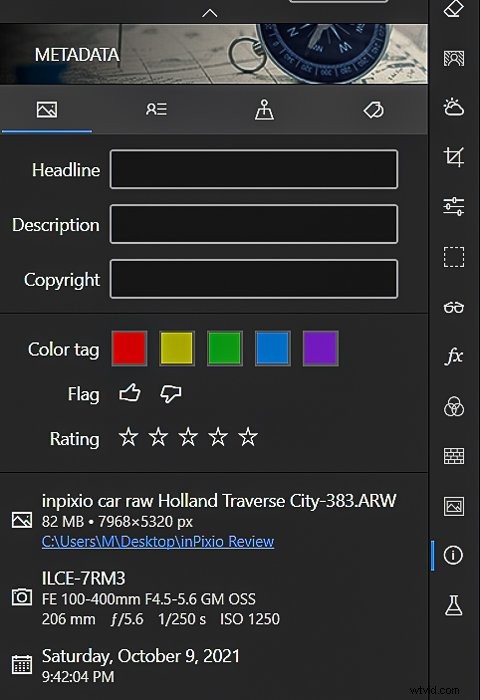This screenshot has width=480, height=700.
Task: Click the 1/250 s shutter speed value
Action: [x=182, y=619]
